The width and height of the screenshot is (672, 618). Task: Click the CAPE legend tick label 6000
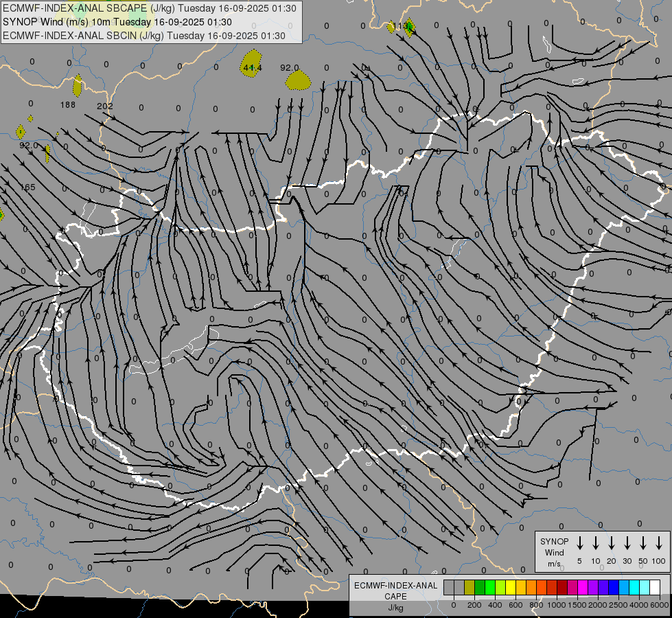660,605
